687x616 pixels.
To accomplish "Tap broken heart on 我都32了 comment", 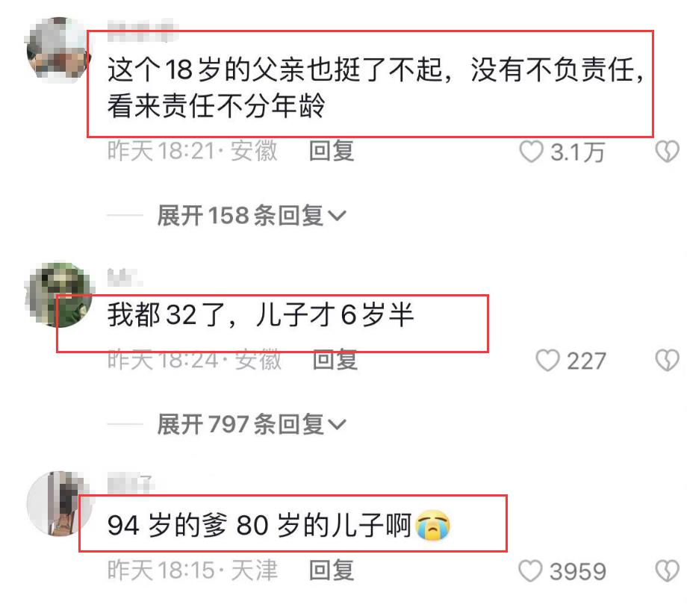I will (667, 361).
